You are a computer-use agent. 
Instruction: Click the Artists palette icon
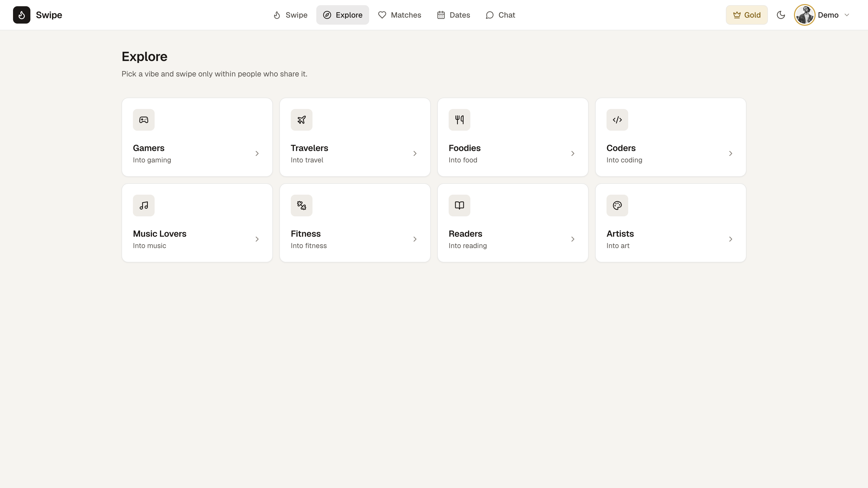(617, 206)
